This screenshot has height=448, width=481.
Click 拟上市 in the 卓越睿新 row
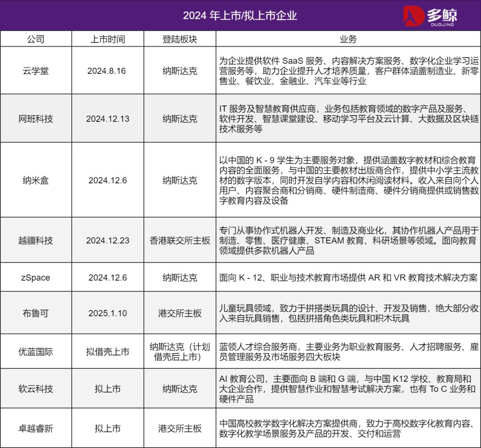click(108, 428)
